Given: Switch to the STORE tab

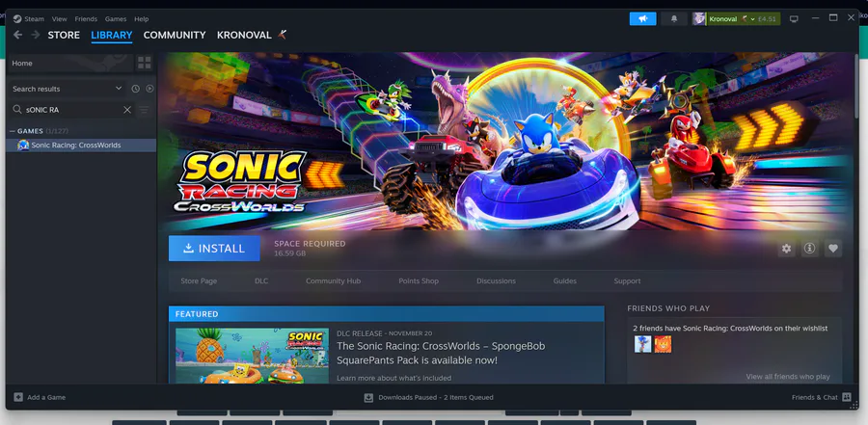Looking at the screenshot, I should [64, 35].
